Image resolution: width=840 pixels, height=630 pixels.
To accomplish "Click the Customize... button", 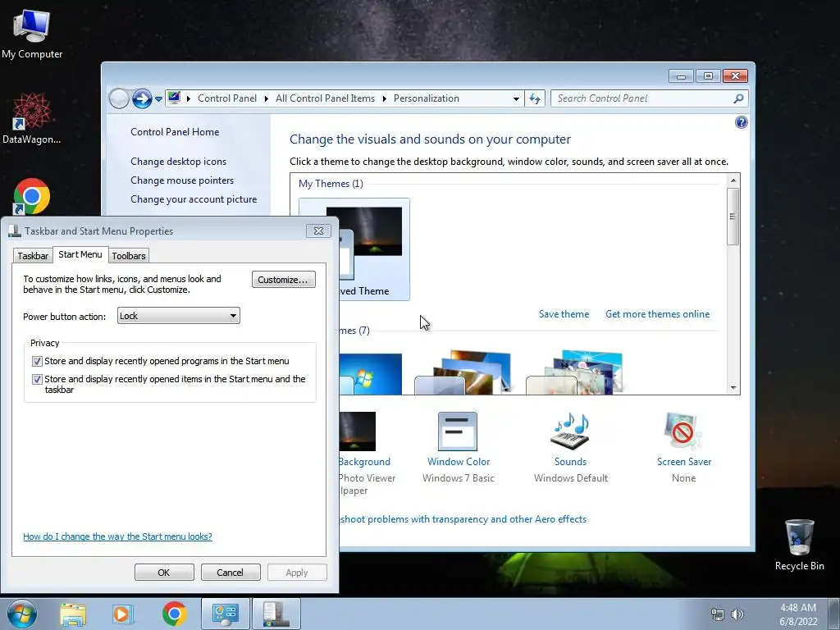I will [x=283, y=280].
